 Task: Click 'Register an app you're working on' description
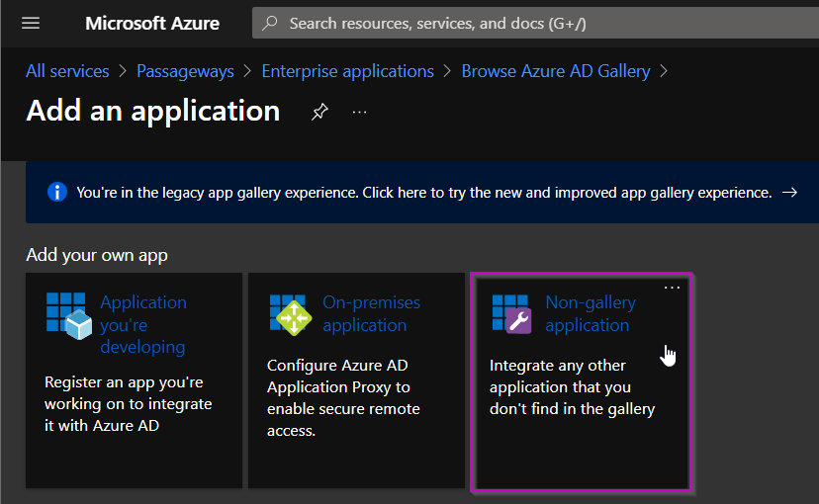(x=128, y=404)
